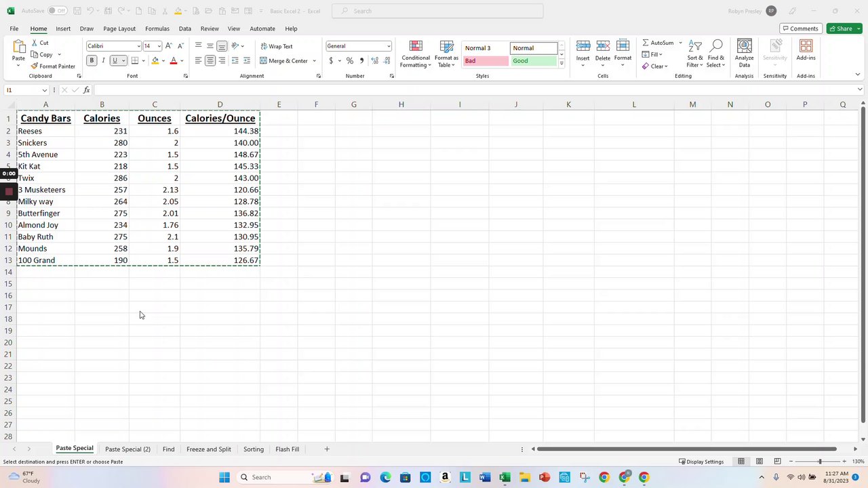Open the font size dropdown
The height and width of the screenshot is (488, 868).
pos(159,46)
